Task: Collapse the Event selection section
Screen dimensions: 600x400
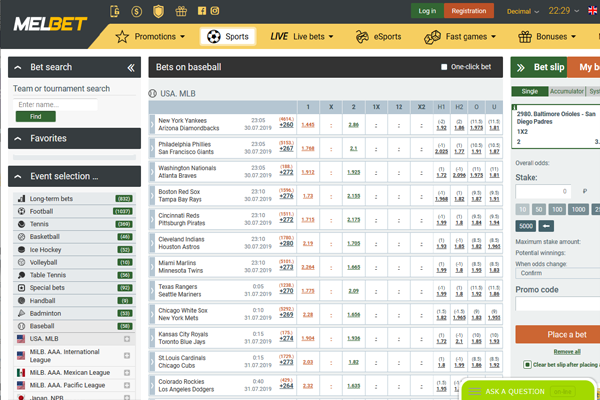Action: [18, 176]
